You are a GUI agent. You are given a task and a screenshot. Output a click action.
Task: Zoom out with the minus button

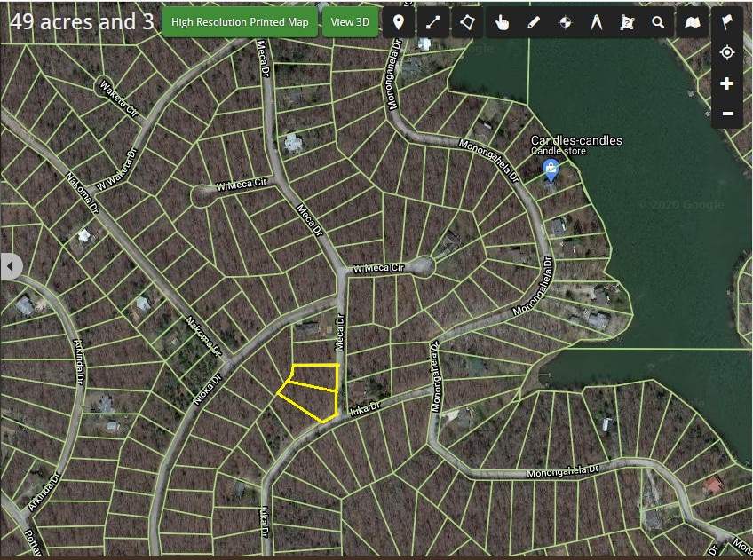(x=727, y=114)
